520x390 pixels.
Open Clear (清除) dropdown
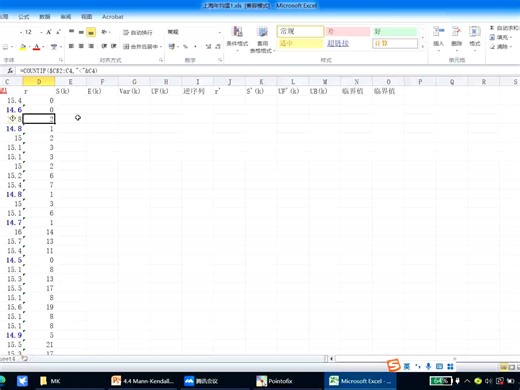[x=500, y=47]
